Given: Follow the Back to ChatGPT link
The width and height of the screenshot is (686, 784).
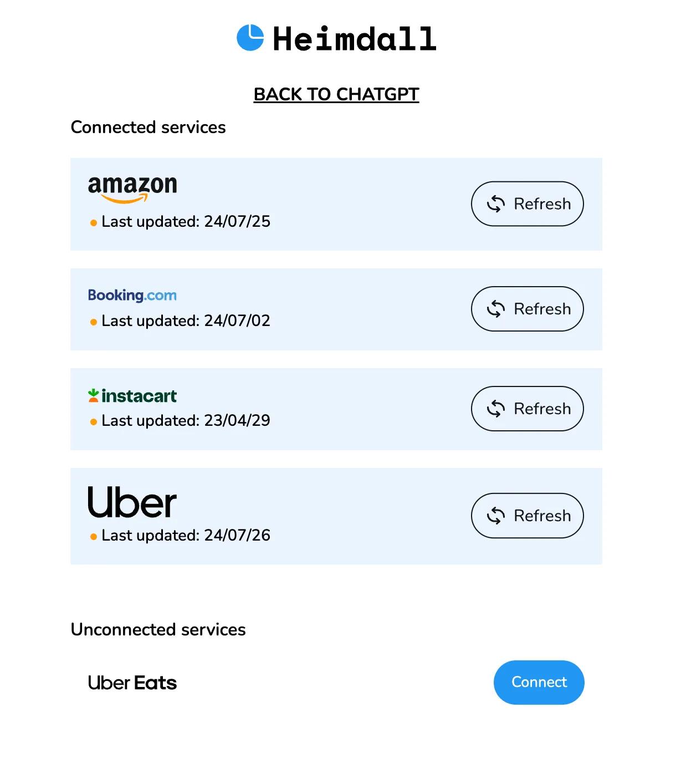Looking at the screenshot, I should tap(336, 94).
